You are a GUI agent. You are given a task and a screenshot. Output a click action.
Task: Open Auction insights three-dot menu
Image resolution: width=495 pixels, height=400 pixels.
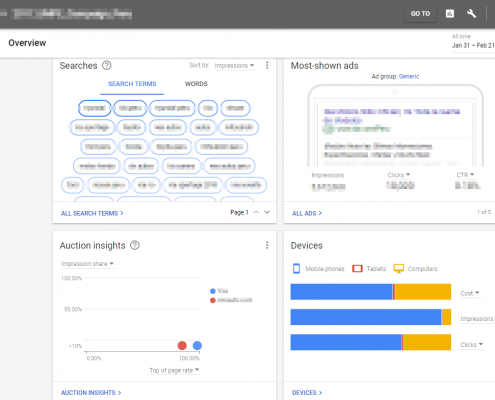click(267, 245)
